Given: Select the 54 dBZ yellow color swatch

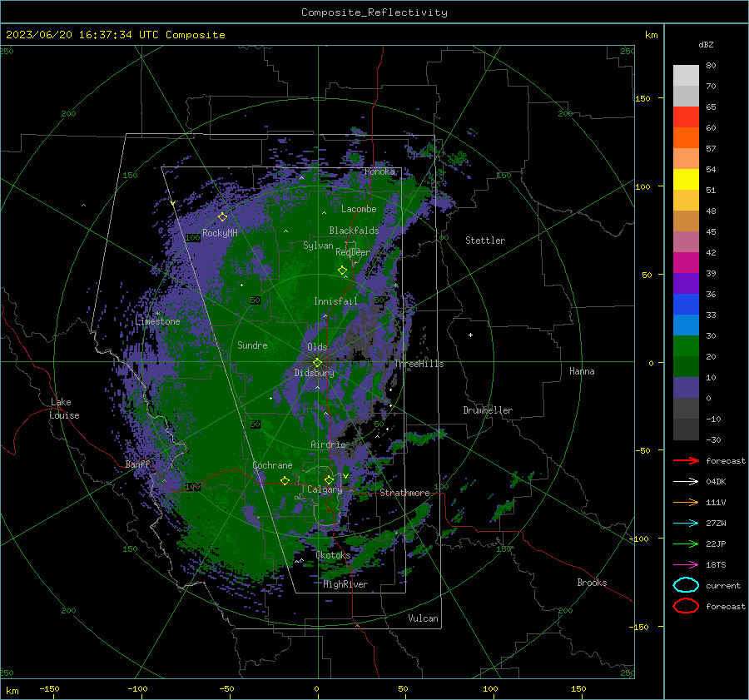Looking at the screenshot, I should pyautogui.click(x=686, y=179).
